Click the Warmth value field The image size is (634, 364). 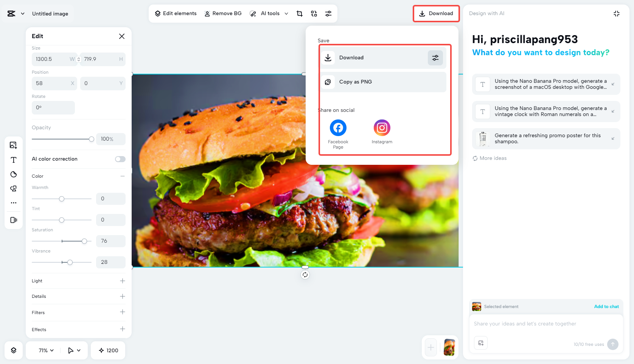coord(111,199)
